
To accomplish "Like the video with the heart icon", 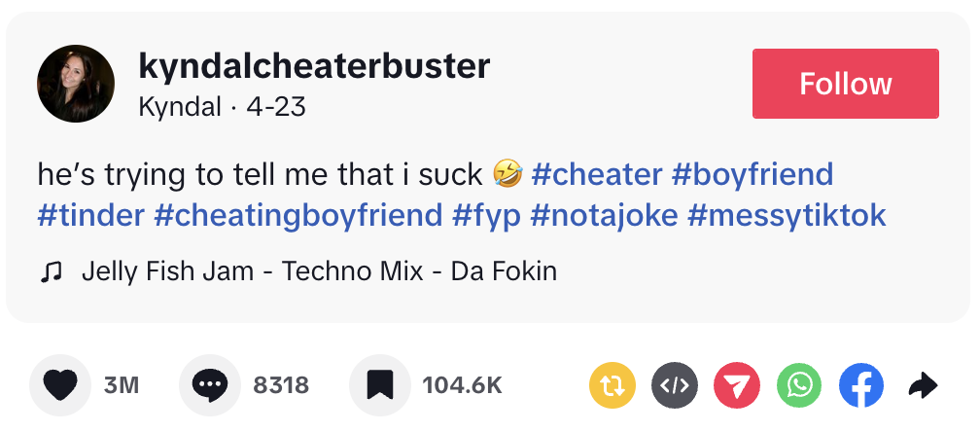I will click(x=59, y=385).
